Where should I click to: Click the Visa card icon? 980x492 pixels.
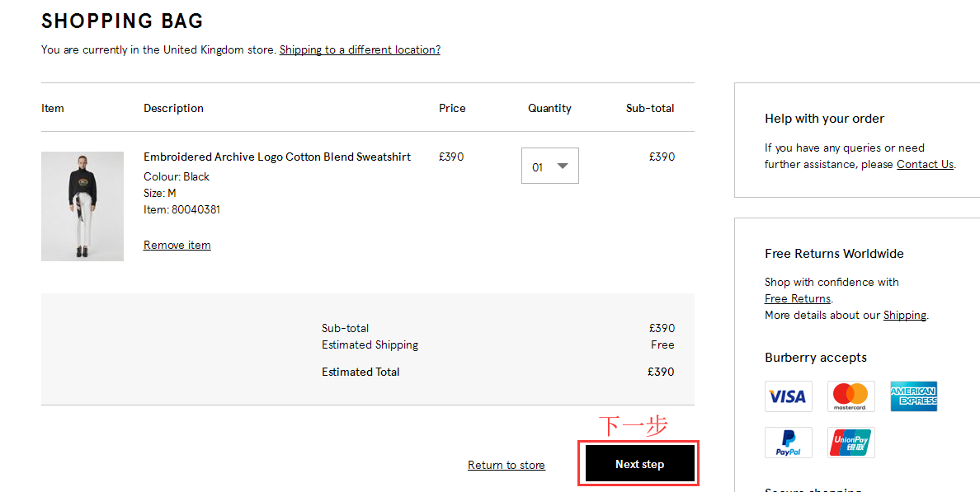point(788,396)
